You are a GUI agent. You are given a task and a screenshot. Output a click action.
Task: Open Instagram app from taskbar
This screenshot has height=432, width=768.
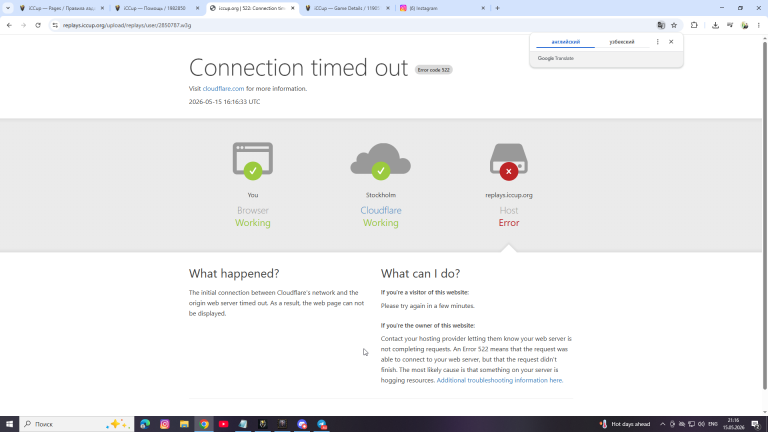[165, 424]
